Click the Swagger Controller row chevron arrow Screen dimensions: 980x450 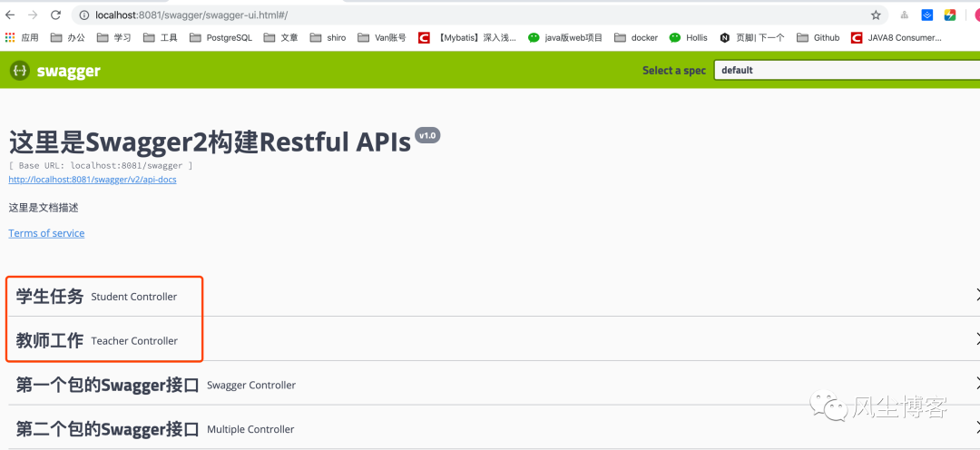977,383
